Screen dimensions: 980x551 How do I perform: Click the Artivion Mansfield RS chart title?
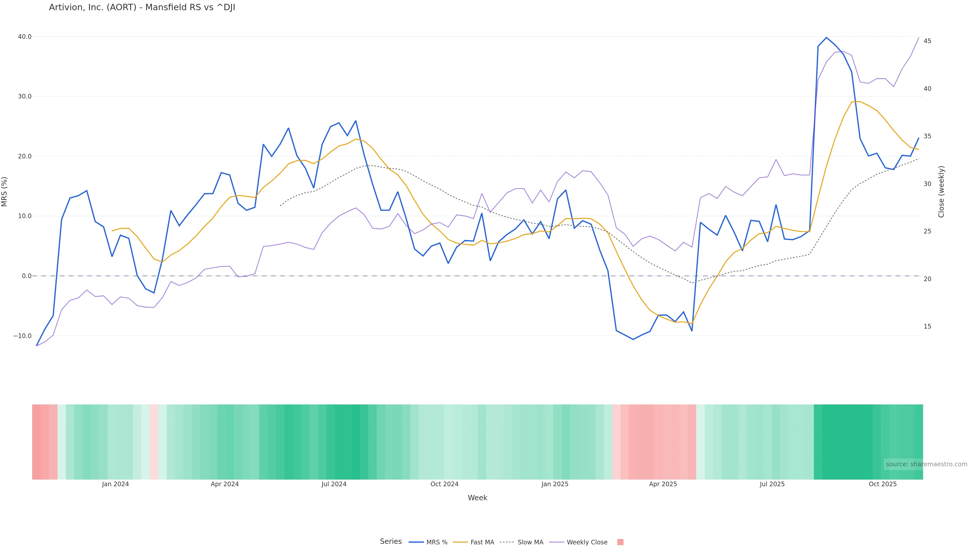(142, 8)
